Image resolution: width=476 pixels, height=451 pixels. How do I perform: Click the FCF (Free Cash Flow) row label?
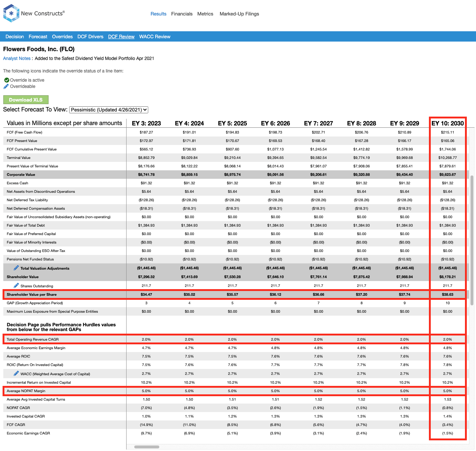(x=25, y=132)
